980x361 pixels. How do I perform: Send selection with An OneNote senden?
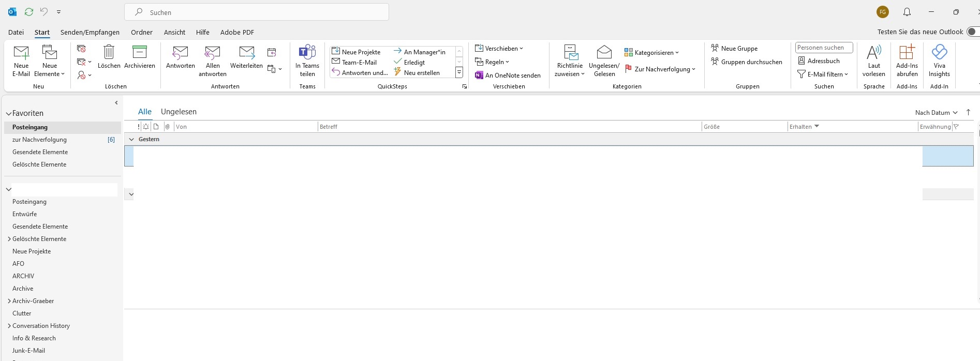508,76
